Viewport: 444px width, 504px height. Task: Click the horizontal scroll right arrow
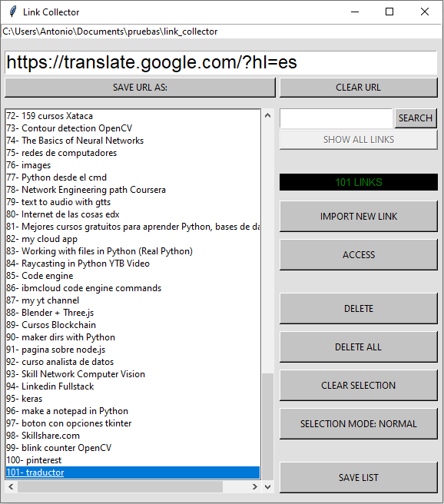255,486
